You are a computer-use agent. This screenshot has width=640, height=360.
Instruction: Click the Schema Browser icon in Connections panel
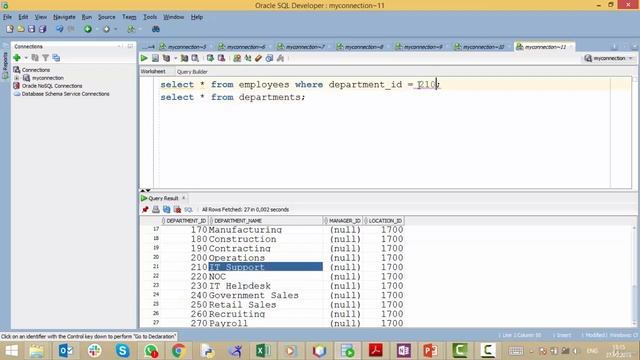coord(56,58)
